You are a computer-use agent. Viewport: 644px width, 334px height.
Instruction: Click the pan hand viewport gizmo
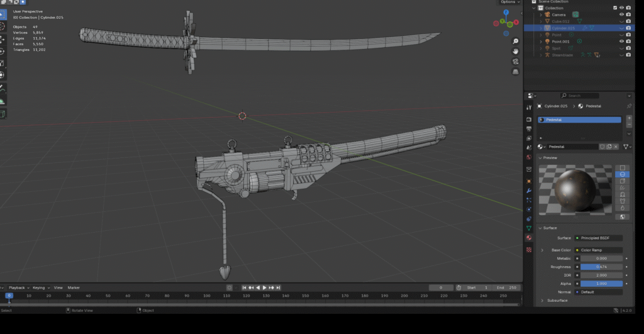click(516, 50)
